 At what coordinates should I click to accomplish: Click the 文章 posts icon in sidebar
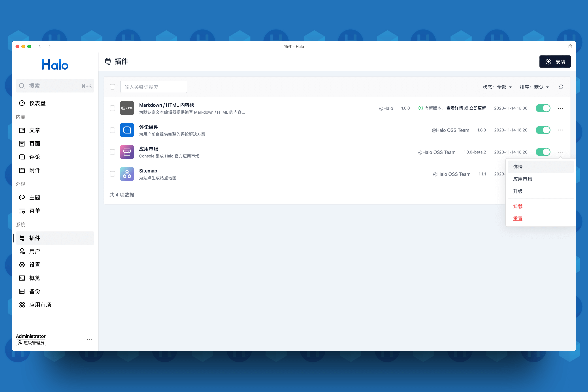[22, 130]
